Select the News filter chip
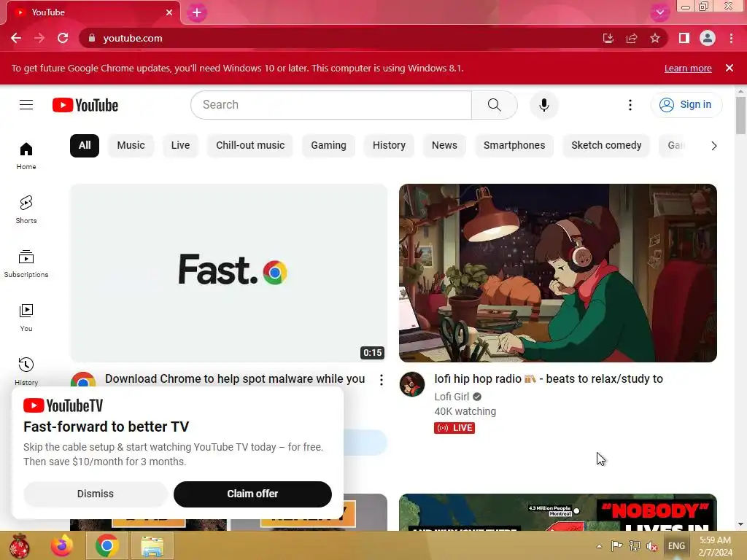This screenshot has width=747, height=560. coord(444,146)
